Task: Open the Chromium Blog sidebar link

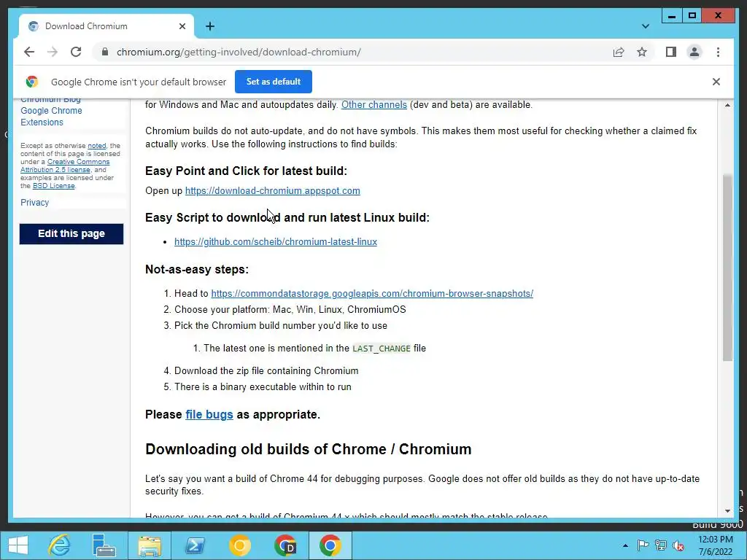Action: point(50,99)
